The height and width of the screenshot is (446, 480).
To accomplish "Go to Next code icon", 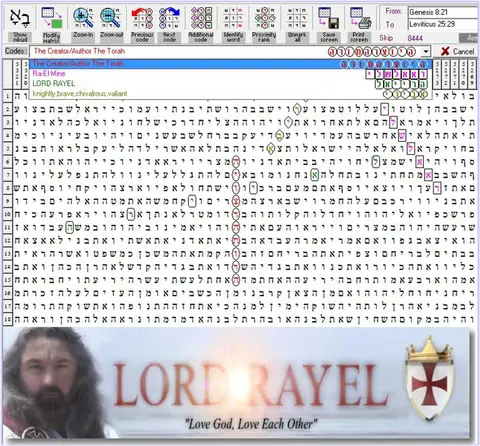I will coord(169,18).
